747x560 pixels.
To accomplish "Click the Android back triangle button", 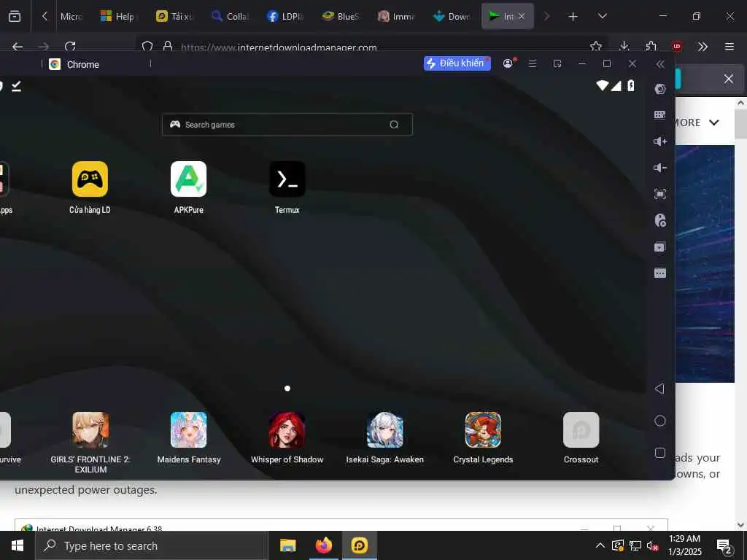I will 659,389.
